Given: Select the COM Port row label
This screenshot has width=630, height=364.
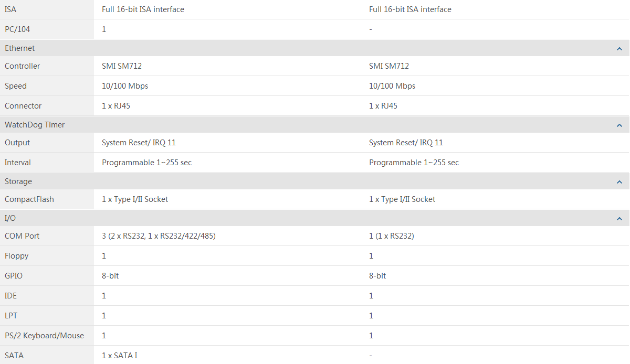Looking at the screenshot, I should (22, 236).
